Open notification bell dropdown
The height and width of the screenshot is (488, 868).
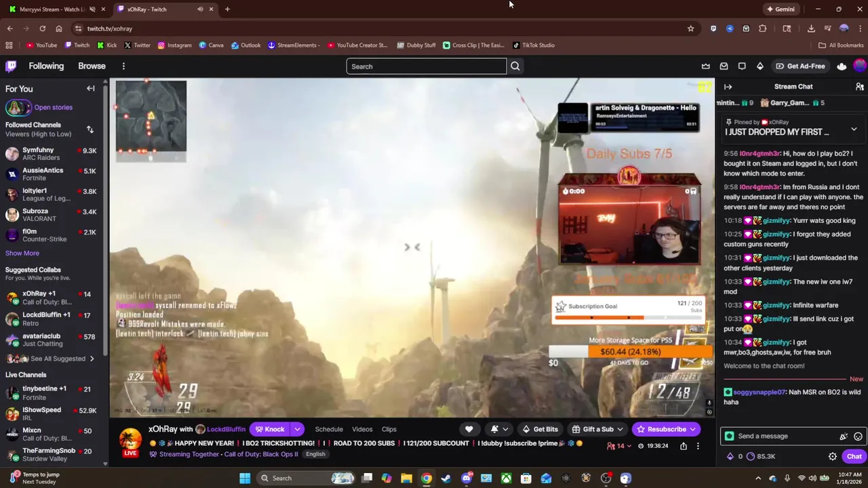pyautogui.click(x=498, y=429)
